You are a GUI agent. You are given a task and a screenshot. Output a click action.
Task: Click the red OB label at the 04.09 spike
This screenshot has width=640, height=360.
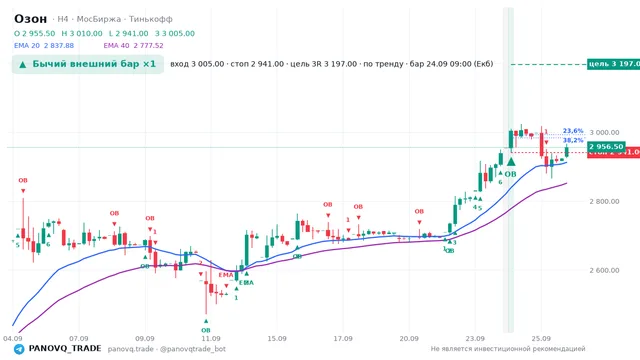[23, 180]
